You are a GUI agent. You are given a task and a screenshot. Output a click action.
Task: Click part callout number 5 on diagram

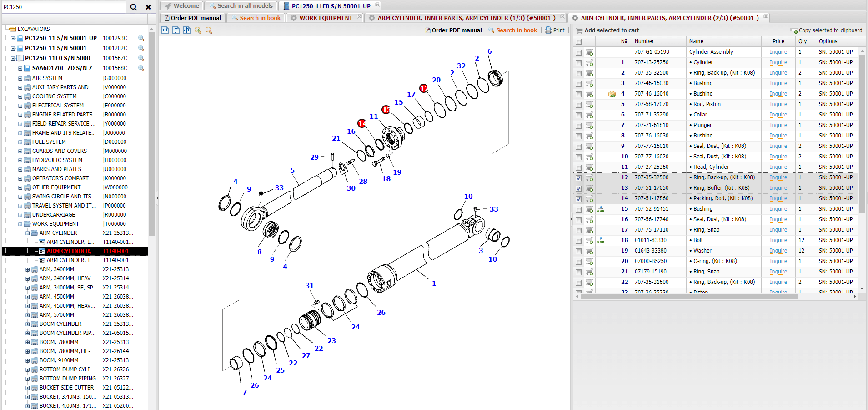tap(292, 171)
